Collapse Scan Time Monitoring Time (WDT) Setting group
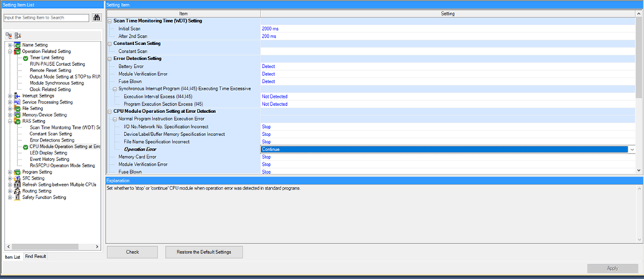 [109, 21]
